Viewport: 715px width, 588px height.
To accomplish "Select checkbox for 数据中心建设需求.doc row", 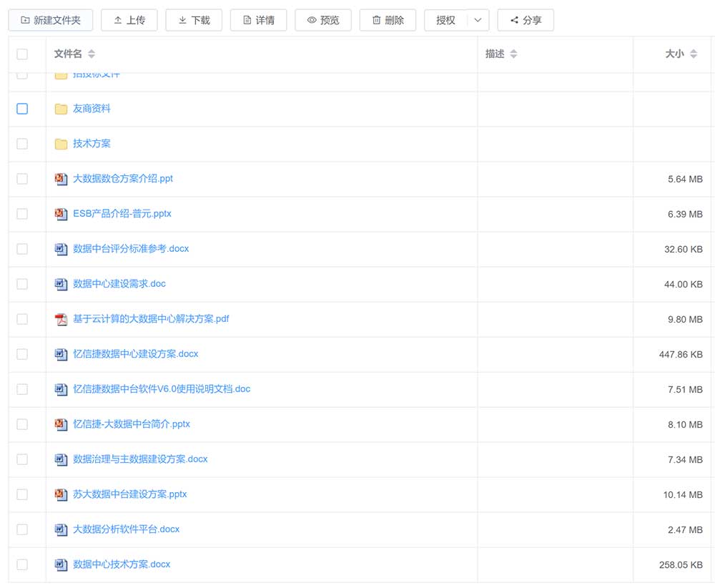I will pyautogui.click(x=22, y=284).
